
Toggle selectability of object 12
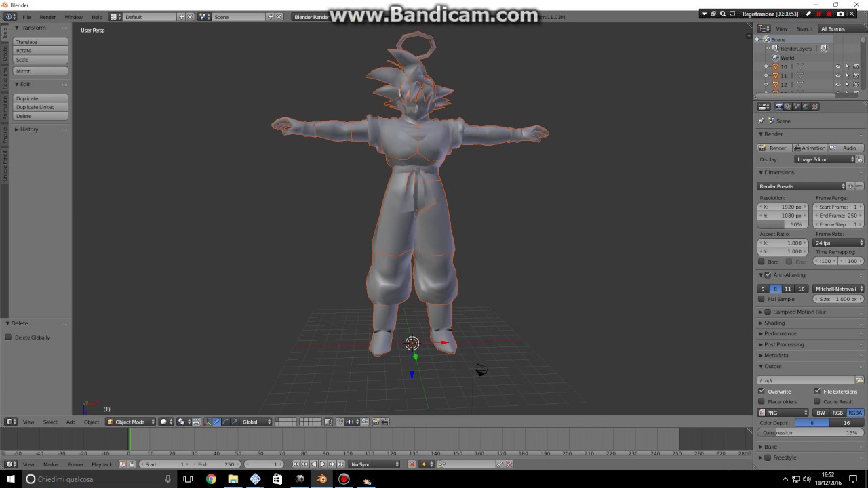(x=846, y=84)
